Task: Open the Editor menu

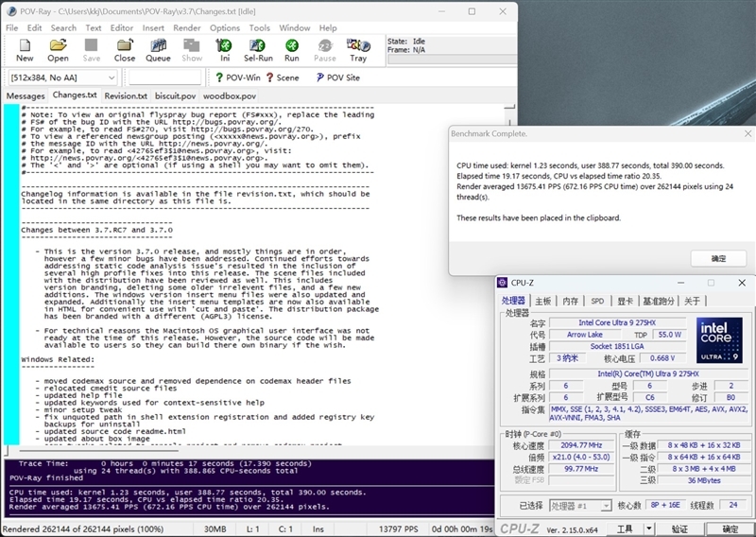Action: pos(122,28)
